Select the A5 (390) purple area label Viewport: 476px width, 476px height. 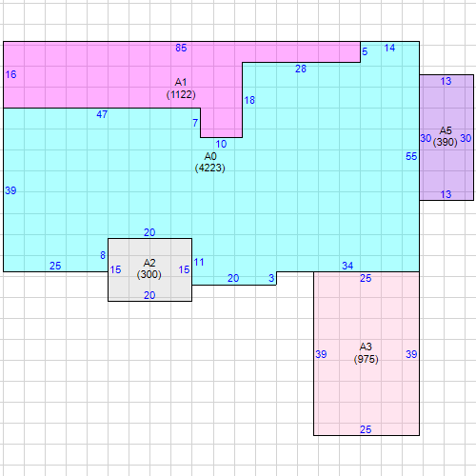point(446,136)
